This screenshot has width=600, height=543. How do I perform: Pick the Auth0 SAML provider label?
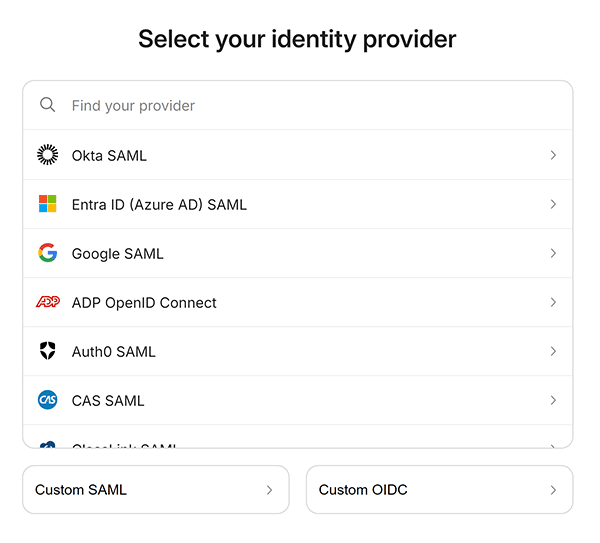114,352
